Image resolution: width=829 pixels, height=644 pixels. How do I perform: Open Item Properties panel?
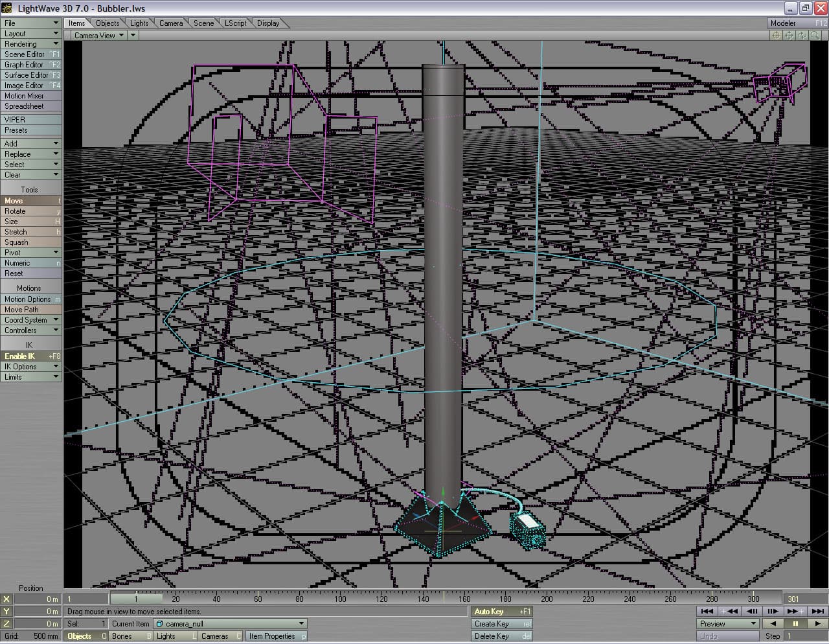pos(277,636)
